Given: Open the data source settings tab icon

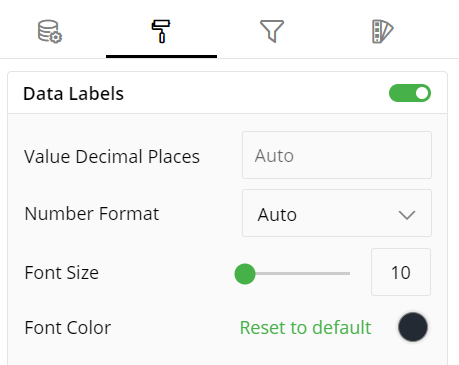Looking at the screenshot, I should tap(50, 31).
